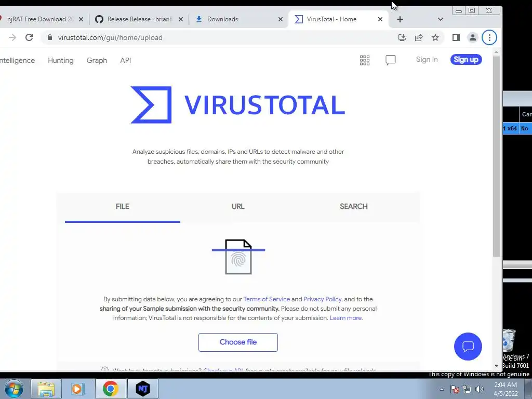
Task: Click the Choose file button
Action: pos(238,342)
